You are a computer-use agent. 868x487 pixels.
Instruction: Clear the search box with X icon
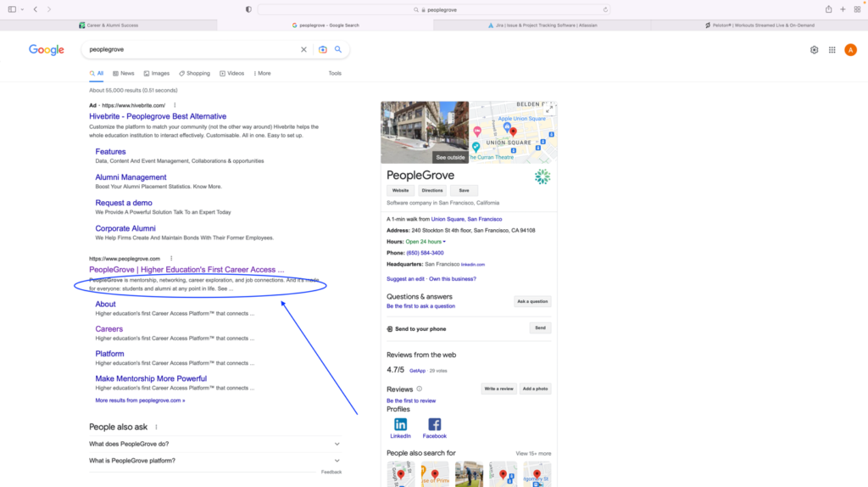coord(303,49)
